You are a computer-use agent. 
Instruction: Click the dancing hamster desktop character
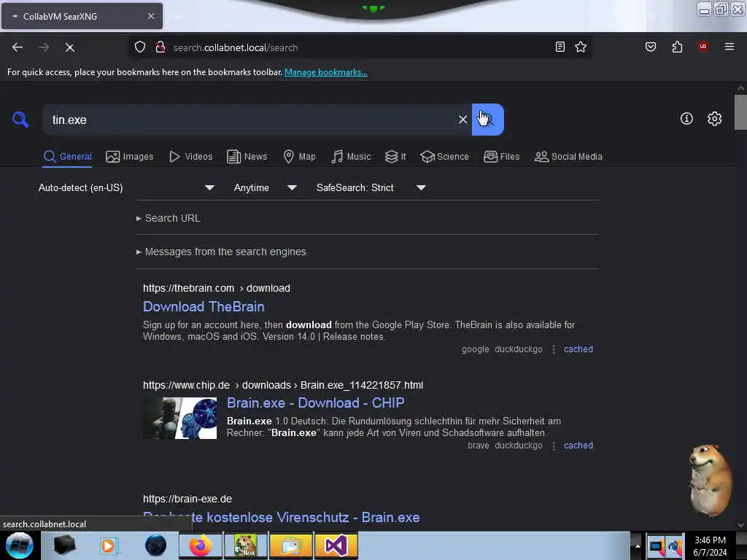tap(711, 480)
